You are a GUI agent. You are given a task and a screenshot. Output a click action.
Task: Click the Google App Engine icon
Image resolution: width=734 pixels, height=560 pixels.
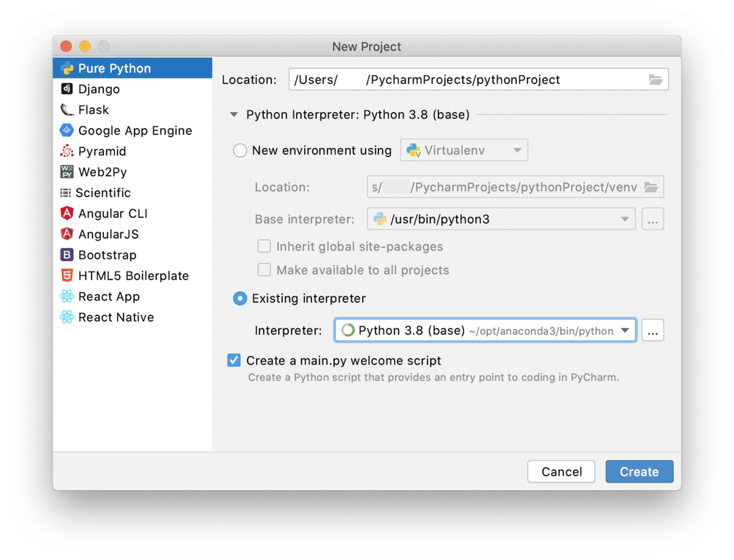pyautogui.click(x=67, y=131)
